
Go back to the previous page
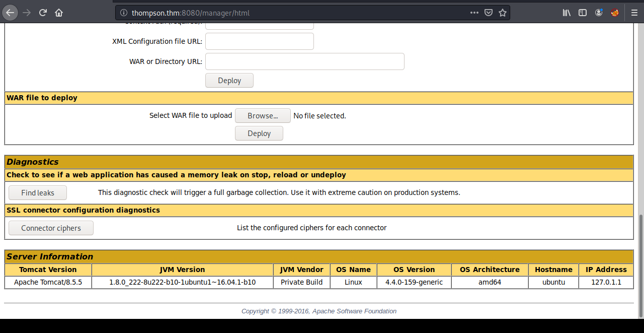pos(10,13)
